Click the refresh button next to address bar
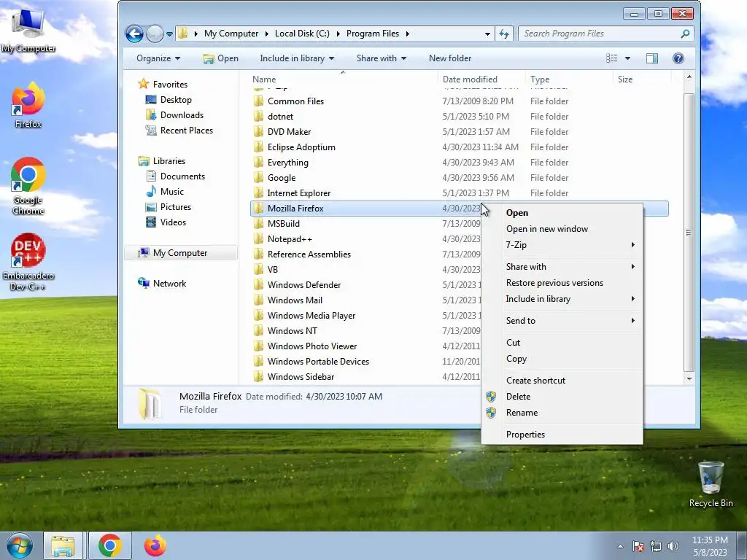The height and width of the screenshot is (560, 747). click(x=504, y=34)
